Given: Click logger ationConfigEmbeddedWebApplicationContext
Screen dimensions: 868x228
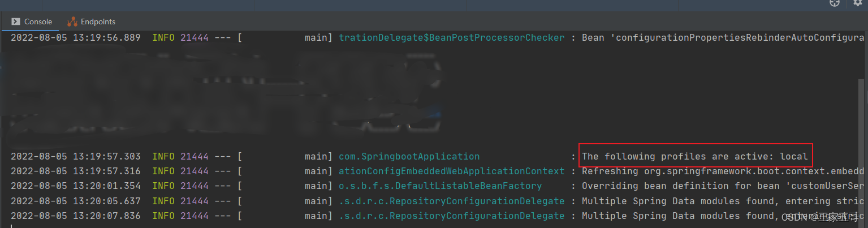Looking at the screenshot, I should 452,171.
